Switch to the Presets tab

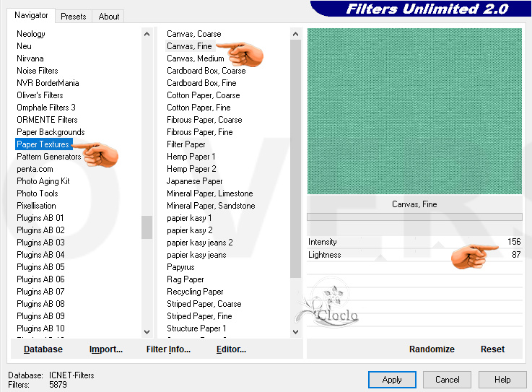click(x=73, y=16)
